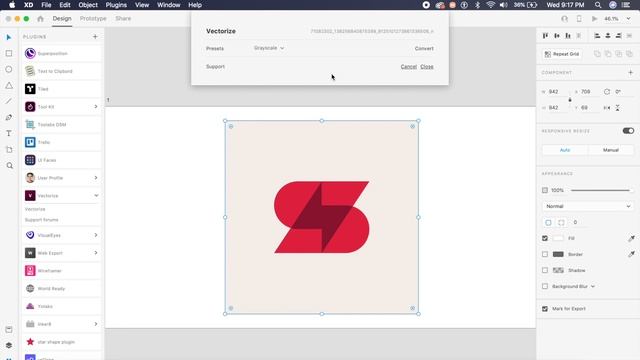Select the Pen tool
This screenshot has width=640, height=360.
(x=9, y=118)
